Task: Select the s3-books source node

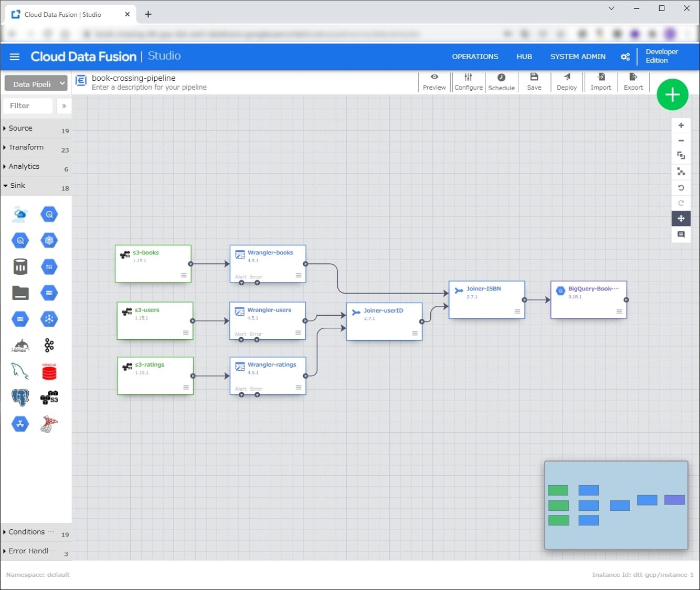Action: [x=153, y=264]
